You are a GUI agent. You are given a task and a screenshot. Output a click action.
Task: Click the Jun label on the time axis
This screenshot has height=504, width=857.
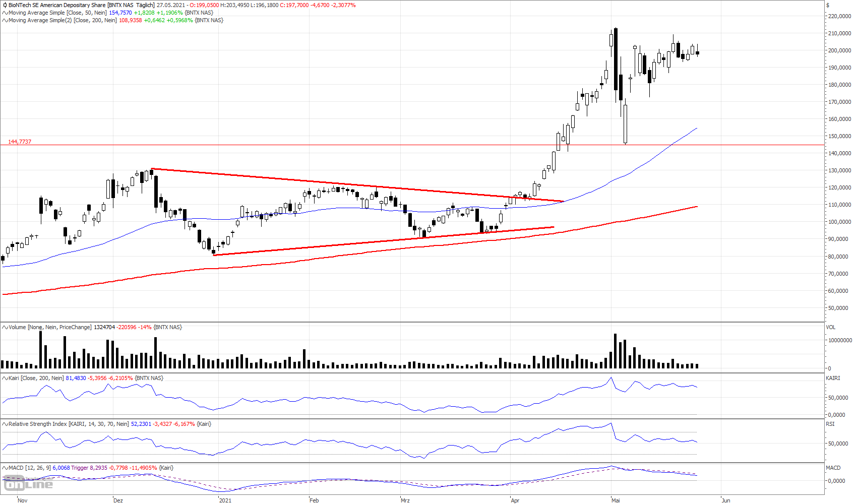[x=726, y=500]
